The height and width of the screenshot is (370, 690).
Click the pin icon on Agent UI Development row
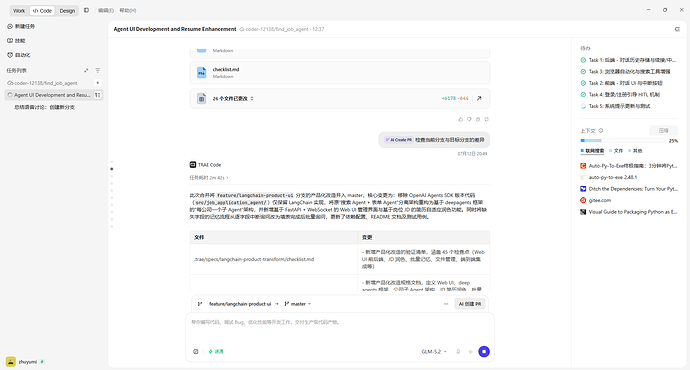[98, 95]
